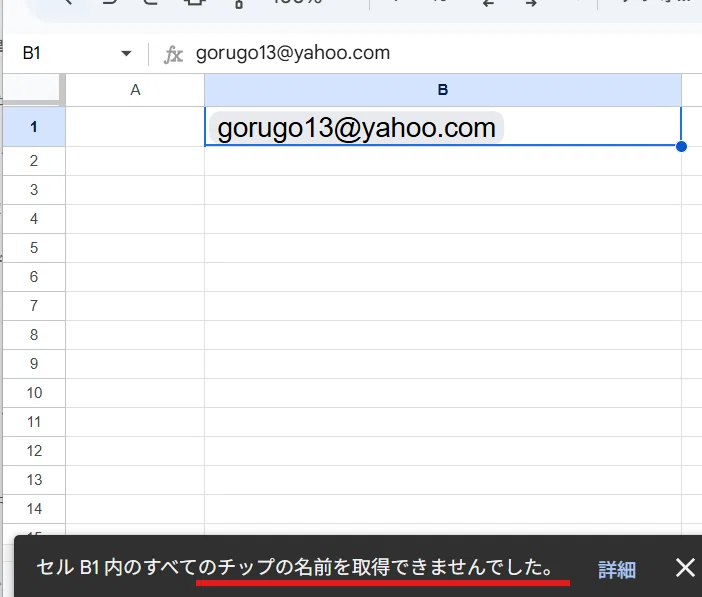Click the fx function icon
This screenshot has width=702, height=597.
coord(174,55)
